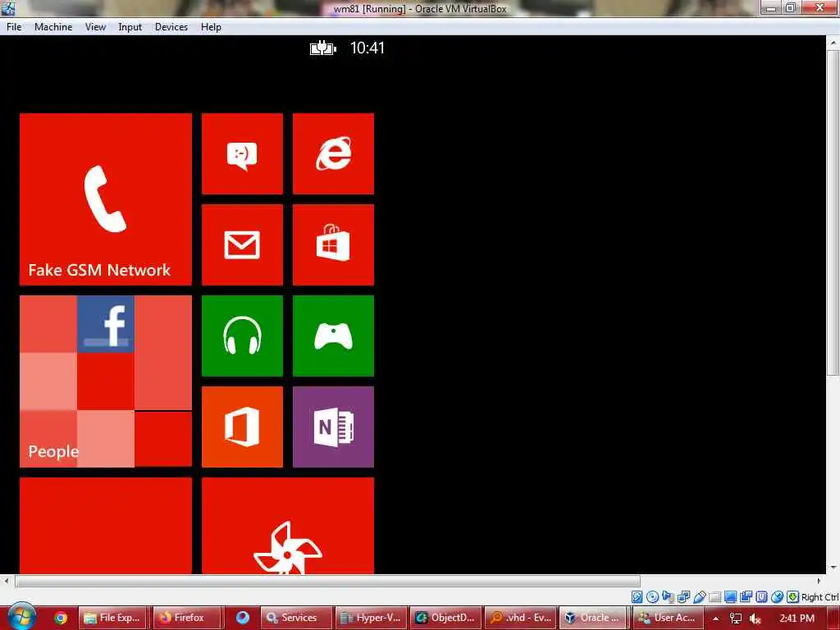Click the shared folders indicator
Screen dimensions: 840x630
[x=714, y=597]
